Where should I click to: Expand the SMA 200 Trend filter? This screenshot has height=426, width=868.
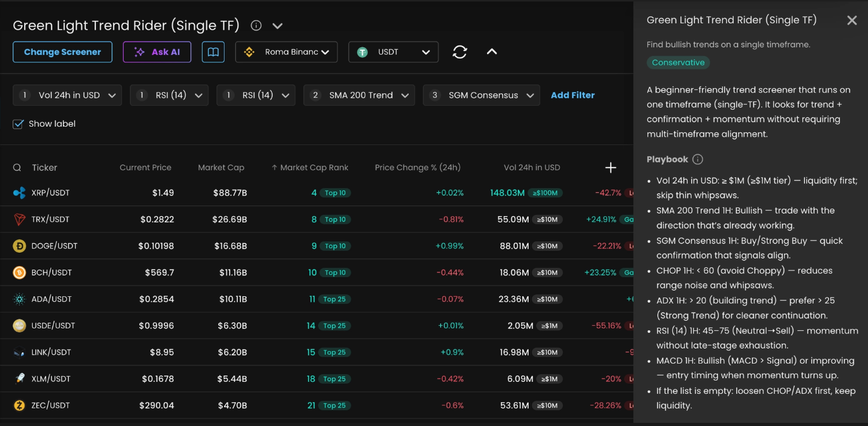pos(359,95)
